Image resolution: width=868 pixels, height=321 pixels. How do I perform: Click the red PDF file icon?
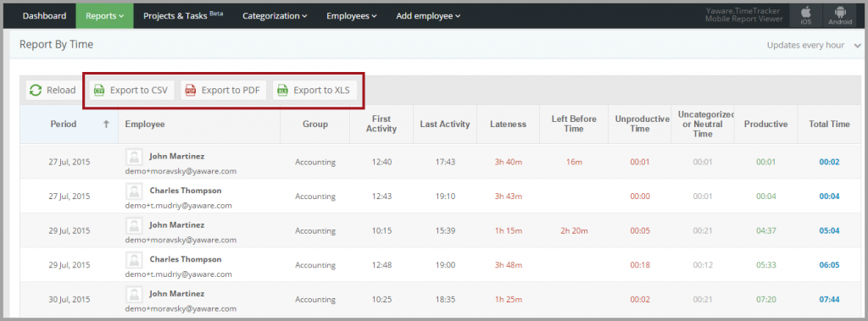click(191, 91)
